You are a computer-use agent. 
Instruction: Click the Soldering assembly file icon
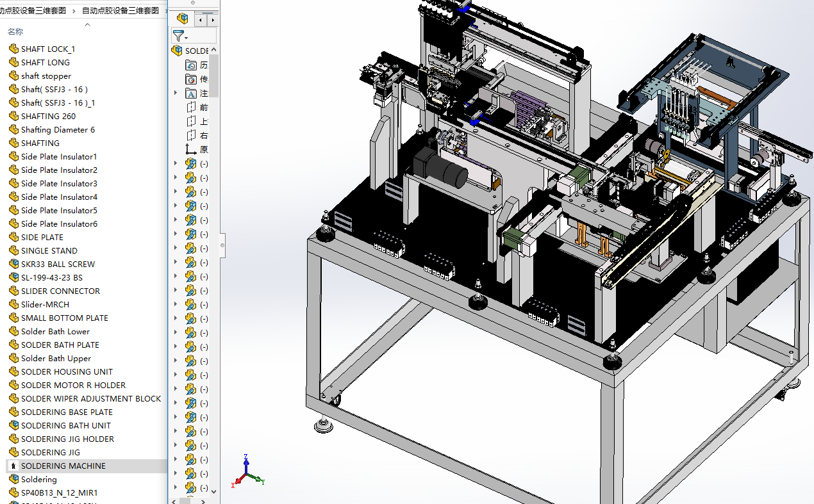[13, 479]
